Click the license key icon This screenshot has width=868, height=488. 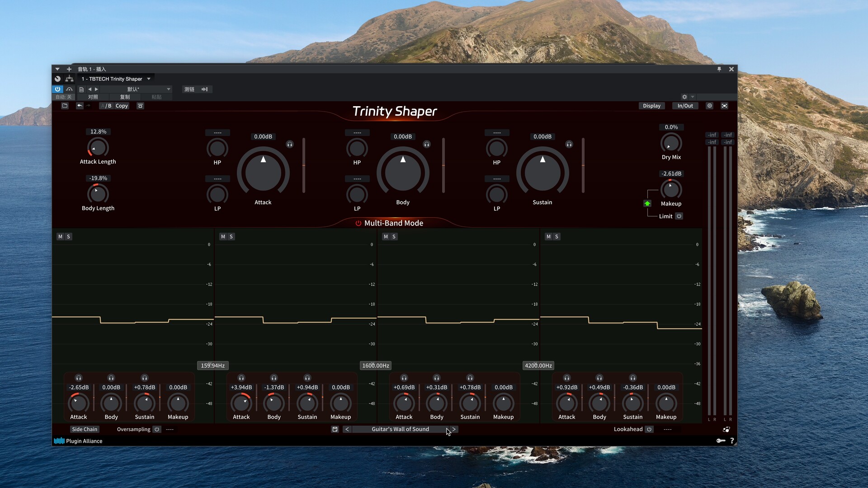click(x=721, y=441)
